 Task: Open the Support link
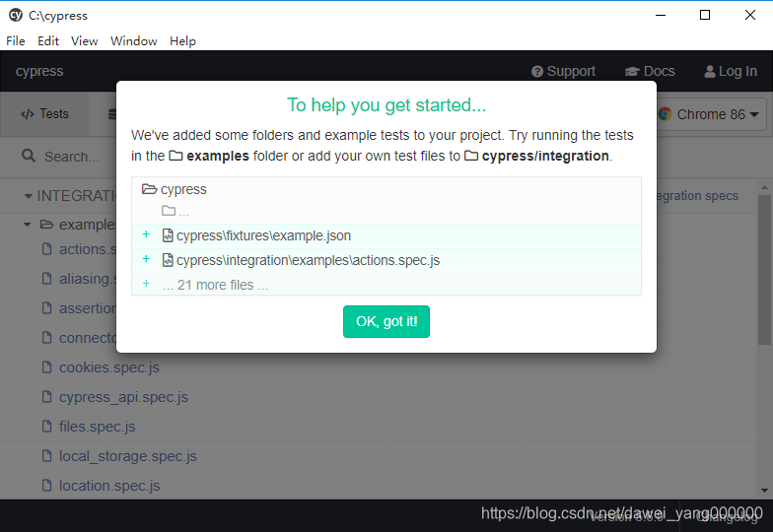tap(564, 71)
